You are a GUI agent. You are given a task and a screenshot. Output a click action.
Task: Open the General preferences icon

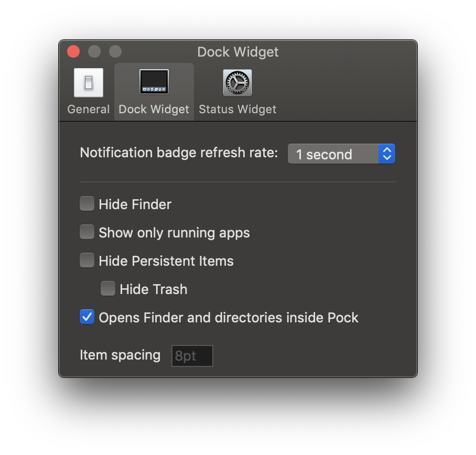(89, 83)
